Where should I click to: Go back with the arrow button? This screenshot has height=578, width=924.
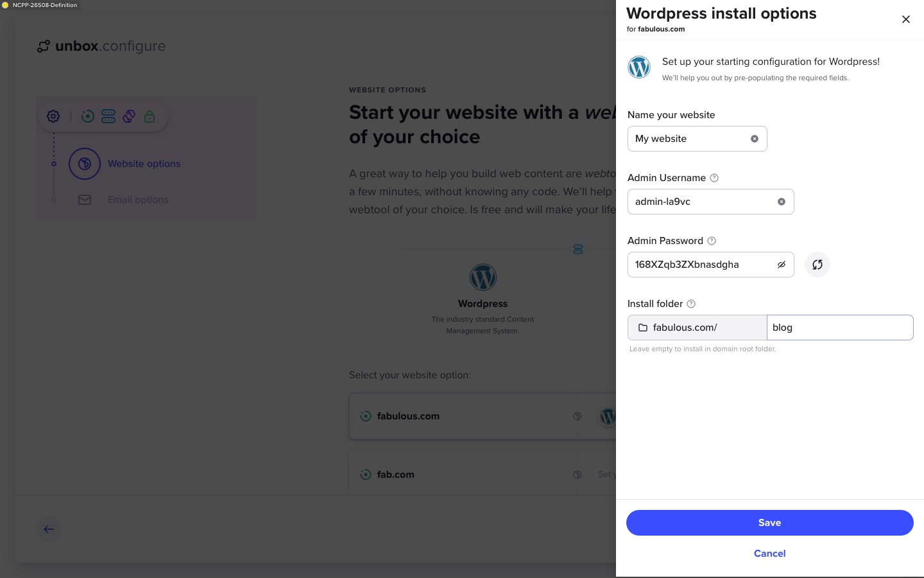point(49,529)
